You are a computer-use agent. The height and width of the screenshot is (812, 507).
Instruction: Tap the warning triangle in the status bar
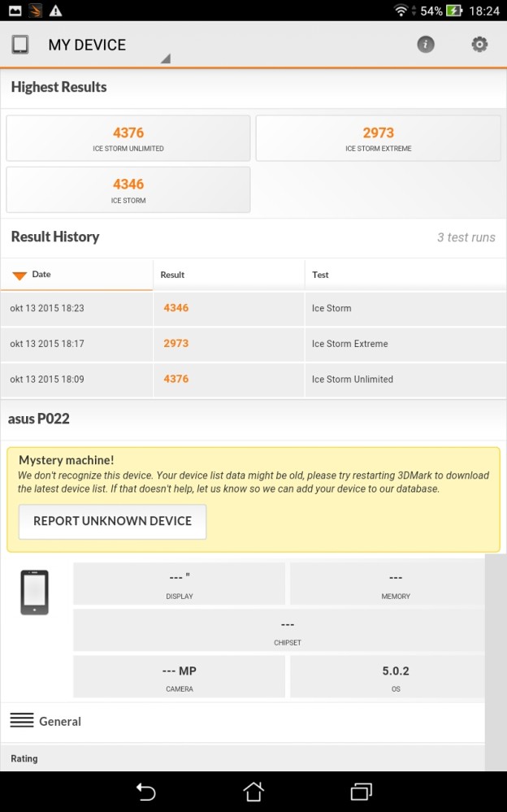point(55,11)
